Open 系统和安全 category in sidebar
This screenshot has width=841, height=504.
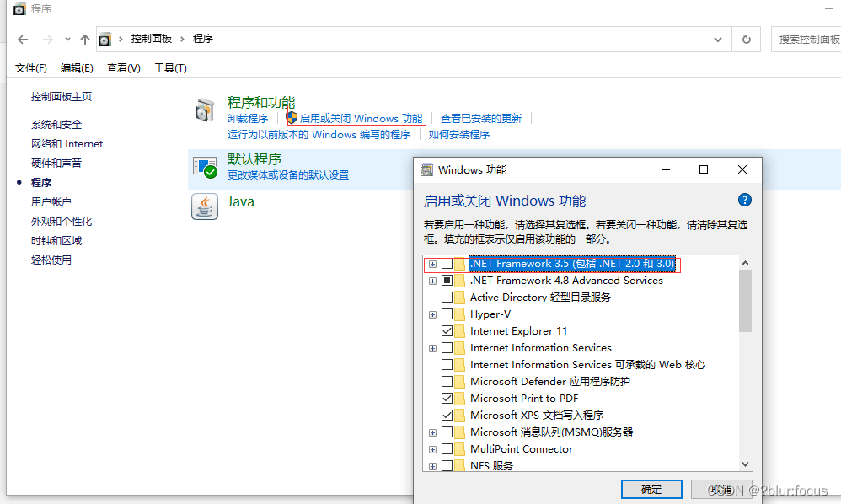point(56,125)
